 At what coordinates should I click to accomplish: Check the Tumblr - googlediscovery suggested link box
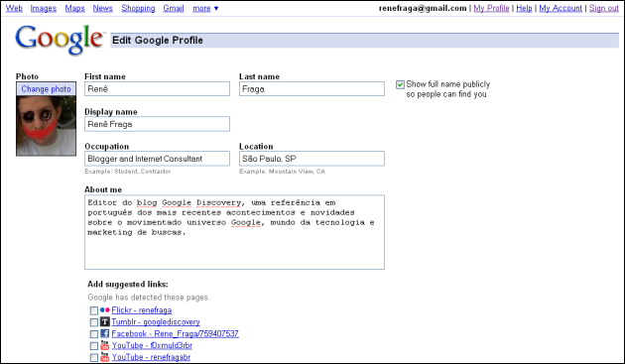pyautogui.click(x=93, y=321)
